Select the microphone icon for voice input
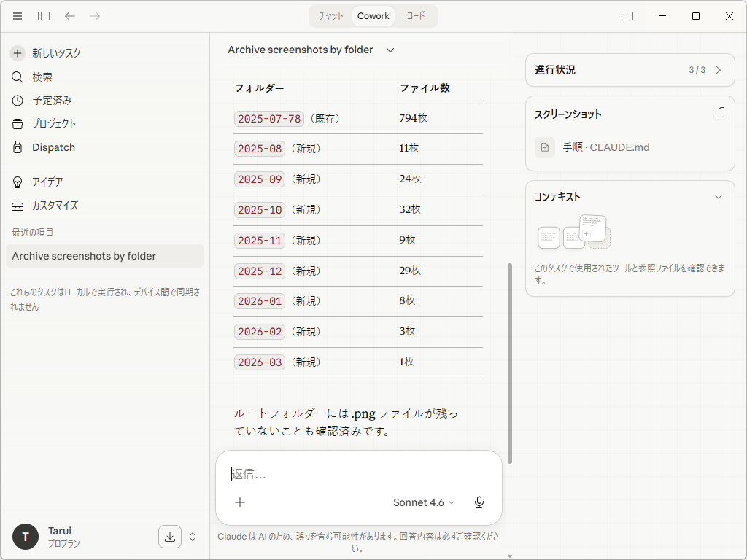 coord(479,502)
